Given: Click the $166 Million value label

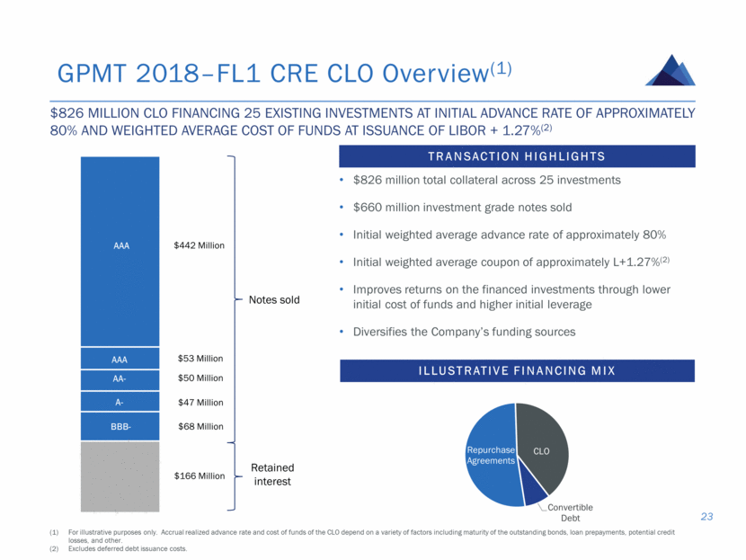Looking at the screenshot, I should [200, 476].
